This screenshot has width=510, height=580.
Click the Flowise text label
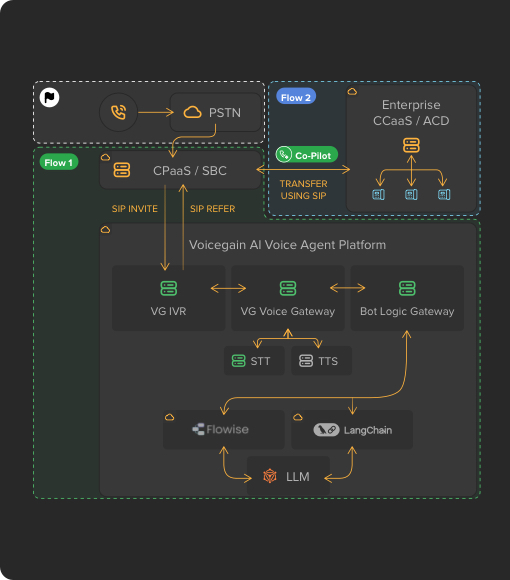[x=227, y=429]
